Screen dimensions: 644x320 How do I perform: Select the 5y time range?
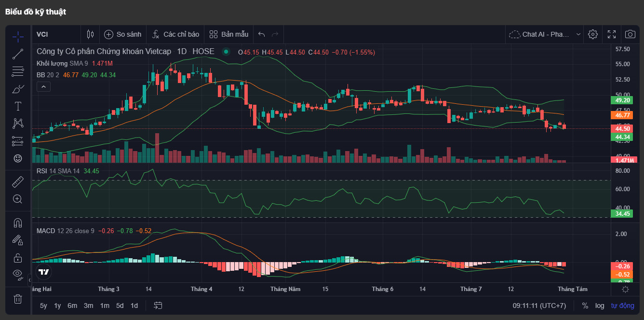tap(43, 306)
